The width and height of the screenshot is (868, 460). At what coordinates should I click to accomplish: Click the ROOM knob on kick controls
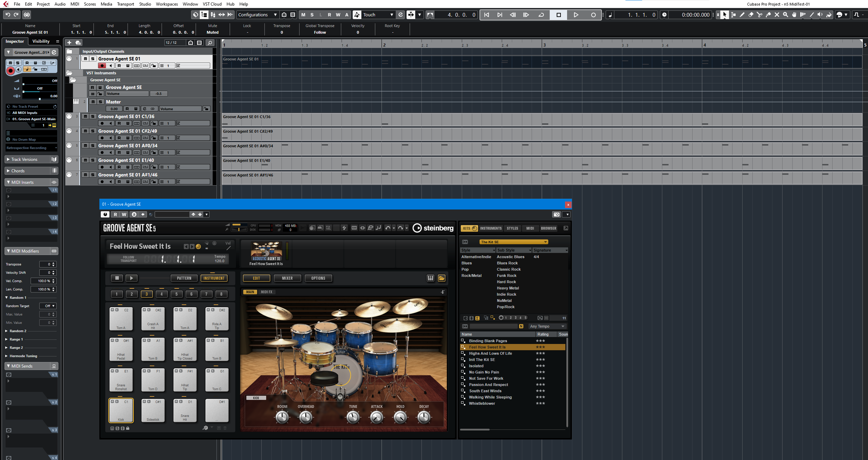pyautogui.click(x=282, y=417)
